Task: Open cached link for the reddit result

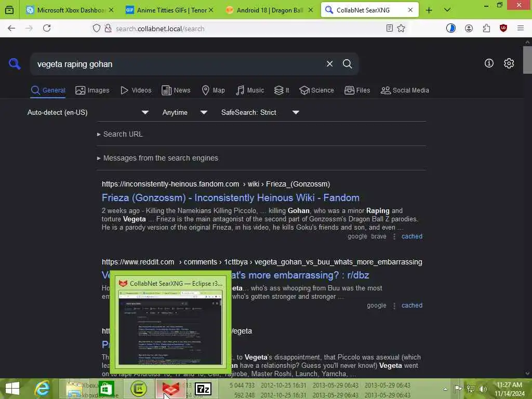Action: click(412, 305)
